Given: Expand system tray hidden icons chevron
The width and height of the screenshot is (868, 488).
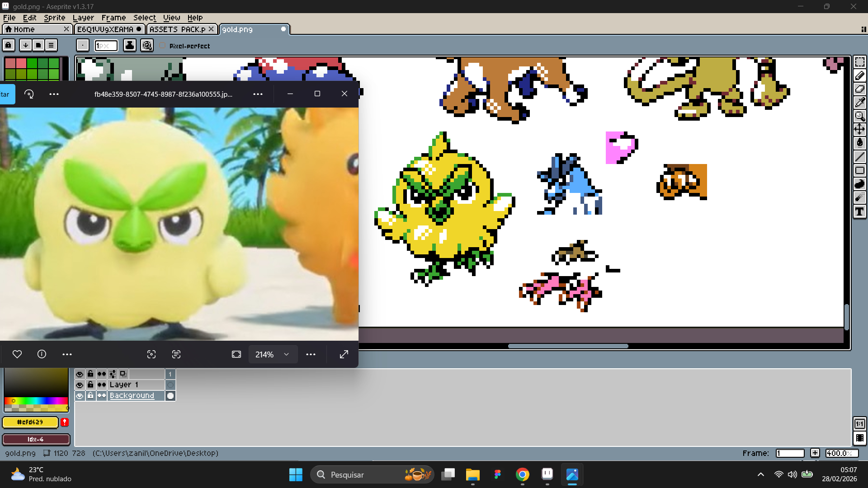Looking at the screenshot, I should [x=761, y=474].
